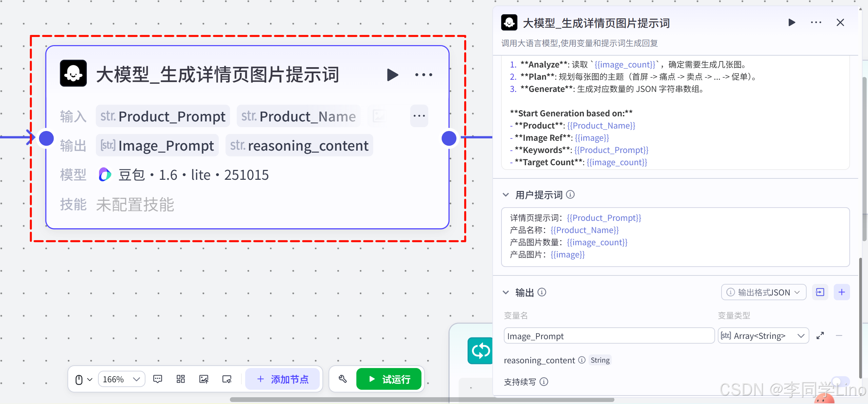Add a new output variable with plus
Screen dimensions: 868x404
coord(842,292)
